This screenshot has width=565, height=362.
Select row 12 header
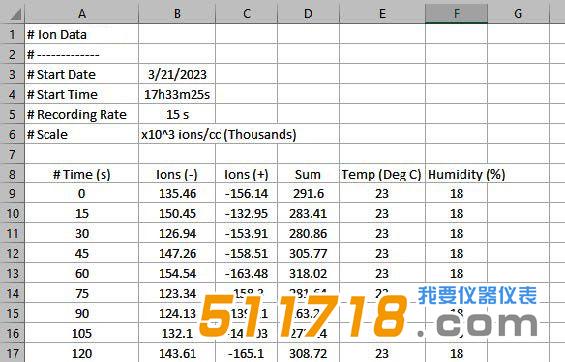point(12,253)
